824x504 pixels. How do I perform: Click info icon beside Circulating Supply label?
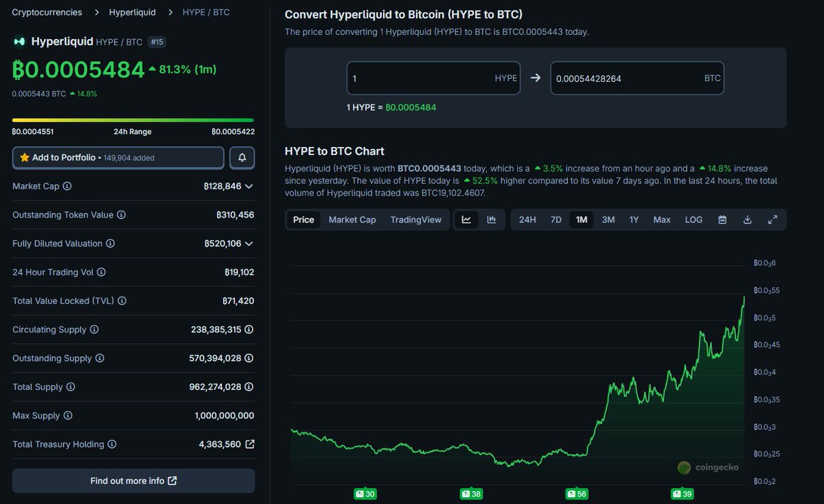[95, 330]
